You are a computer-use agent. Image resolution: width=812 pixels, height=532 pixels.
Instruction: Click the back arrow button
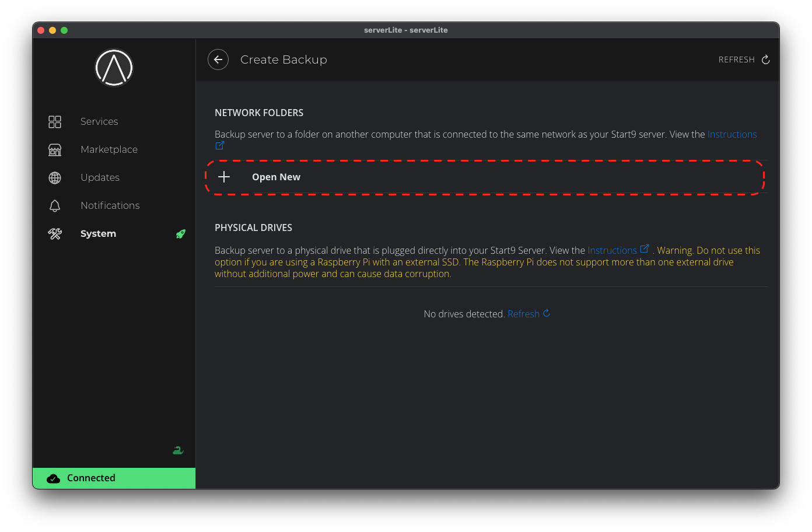[x=218, y=60]
